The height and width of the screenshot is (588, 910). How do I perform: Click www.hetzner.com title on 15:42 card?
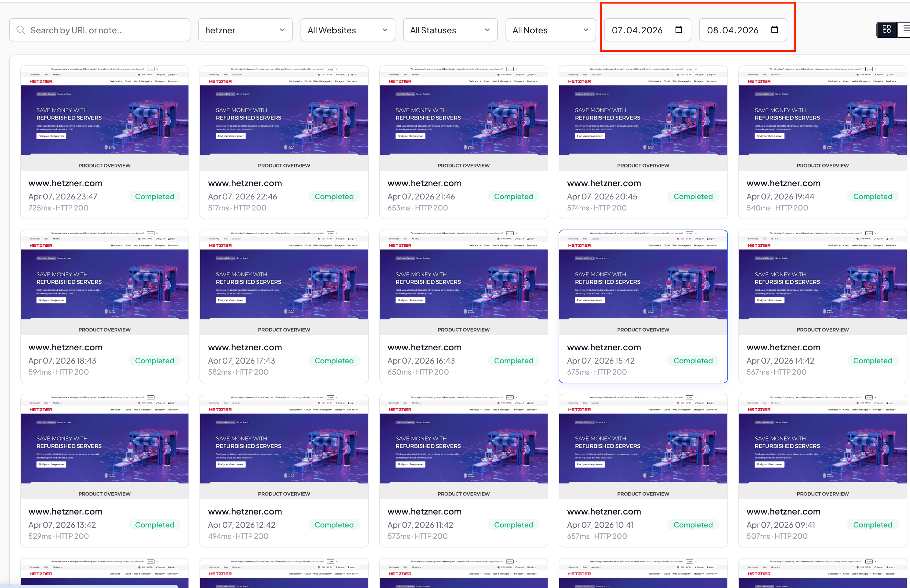point(604,347)
